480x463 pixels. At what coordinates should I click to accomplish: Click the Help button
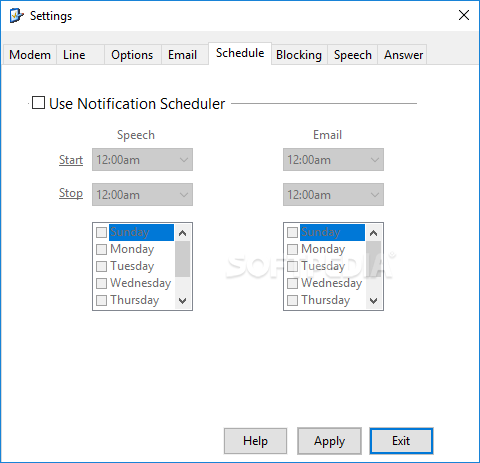coord(255,441)
